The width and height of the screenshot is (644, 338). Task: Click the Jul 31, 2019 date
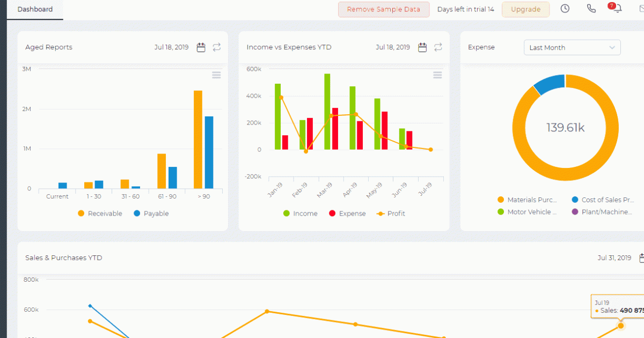click(614, 258)
